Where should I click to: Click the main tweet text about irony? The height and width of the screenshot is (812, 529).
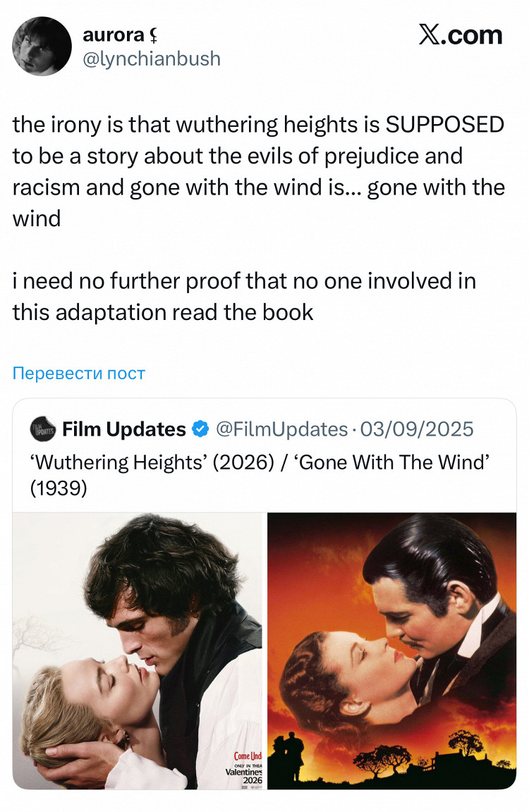click(x=258, y=171)
